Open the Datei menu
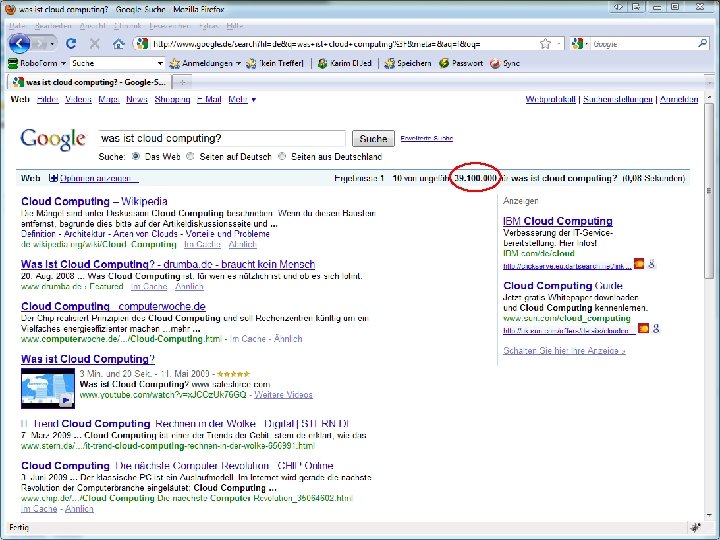This screenshot has height=540, width=720. tap(17, 26)
